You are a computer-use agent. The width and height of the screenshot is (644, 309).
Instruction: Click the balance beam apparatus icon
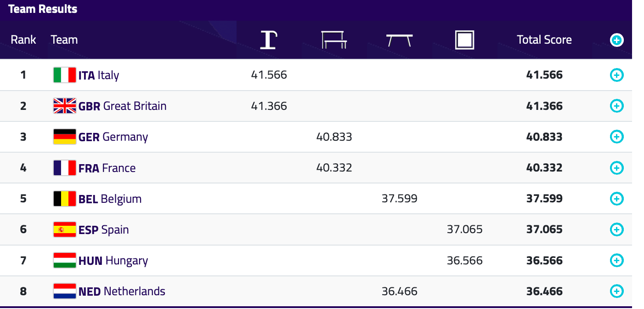point(399,40)
